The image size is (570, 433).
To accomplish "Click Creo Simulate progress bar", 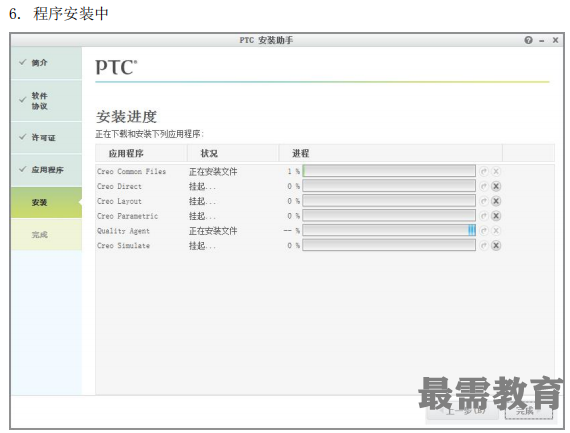I will pyautogui.click(x=389, y=245).
